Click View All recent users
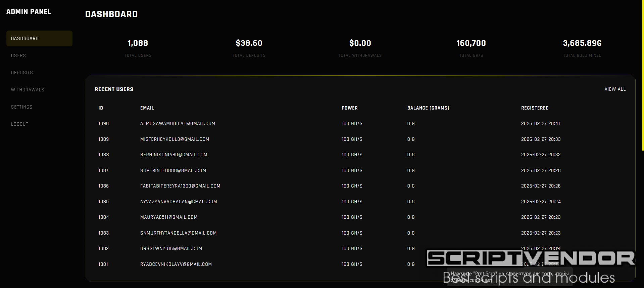Viewport: 644px width, 288px height. tap(615, 89)
